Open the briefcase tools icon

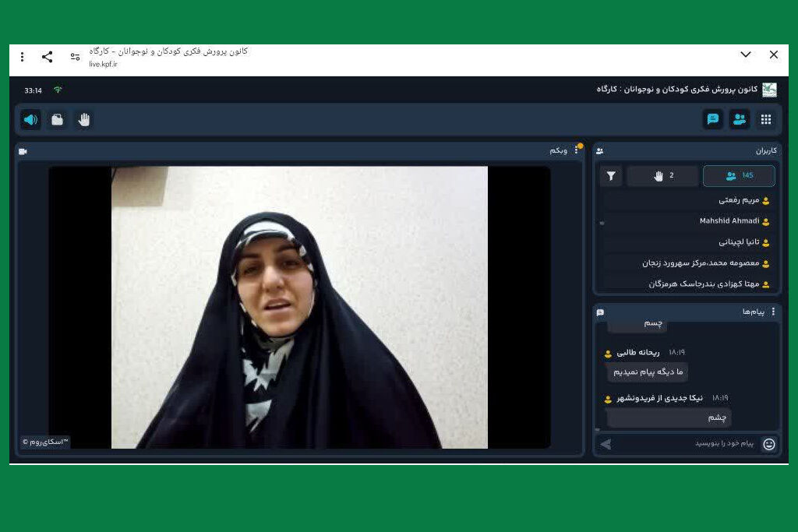pos(58,120)
